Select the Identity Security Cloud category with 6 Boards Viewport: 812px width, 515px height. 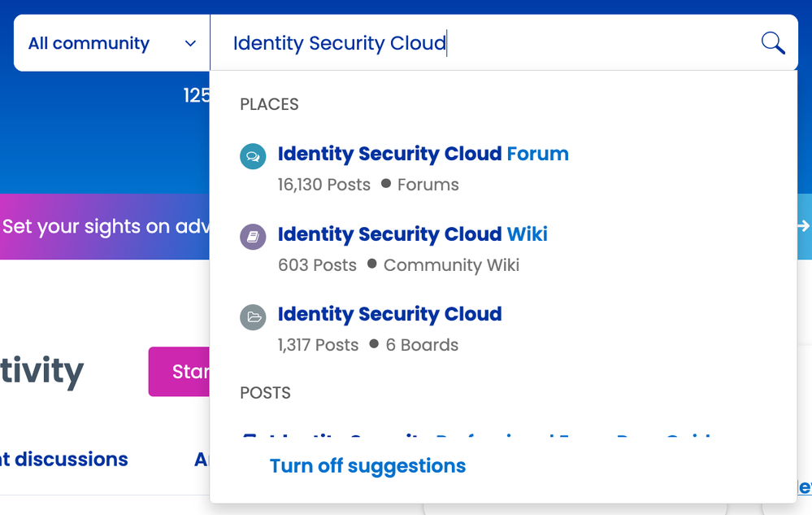pyautogui.click(x=389, y=314)
